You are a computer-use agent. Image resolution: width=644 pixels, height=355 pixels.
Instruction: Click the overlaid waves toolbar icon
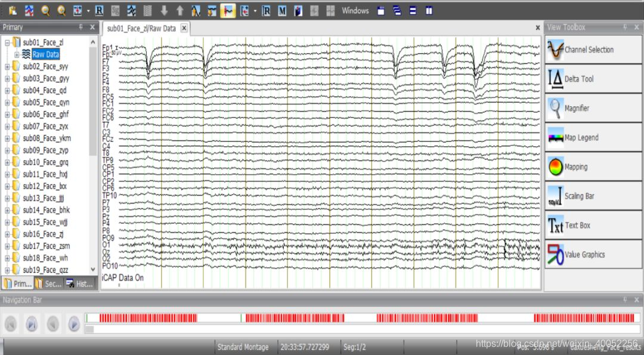(131, 11)
